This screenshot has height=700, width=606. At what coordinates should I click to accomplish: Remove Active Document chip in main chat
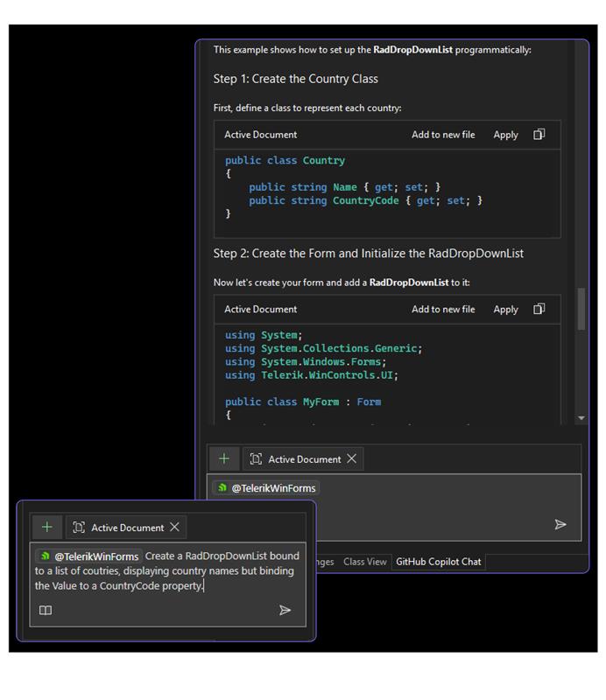[352, 458]
